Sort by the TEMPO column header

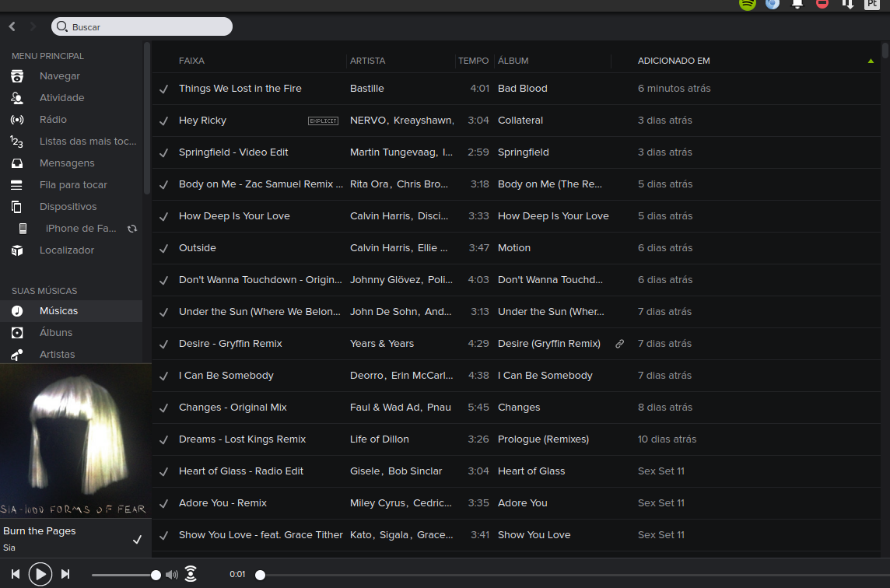coord(473,61)
